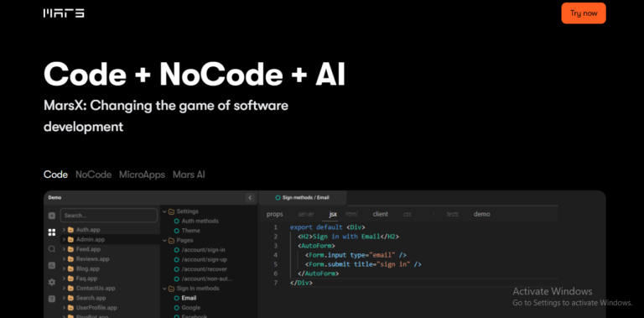Click the orange Try now button
The height and width of the screenshot is (318, 644).
click(x=584, y=13)
